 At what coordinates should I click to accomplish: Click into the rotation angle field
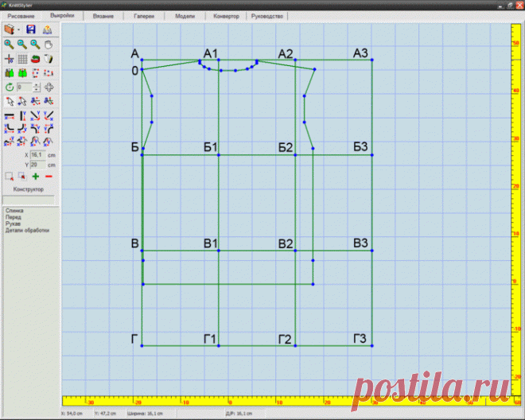(x=25, y=87)
